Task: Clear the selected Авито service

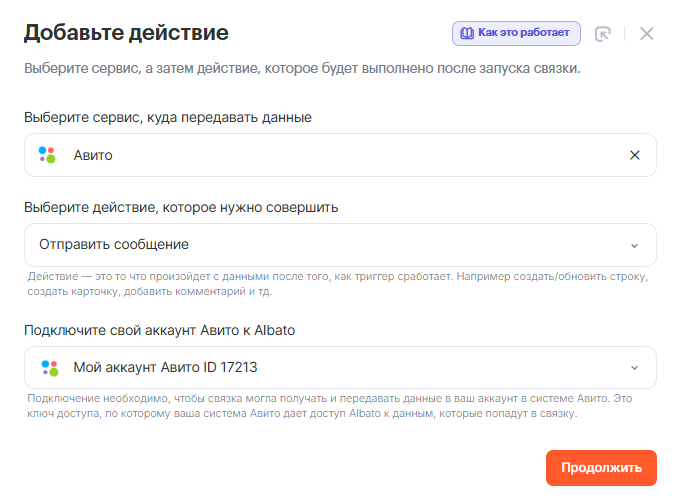Action: 634,155
